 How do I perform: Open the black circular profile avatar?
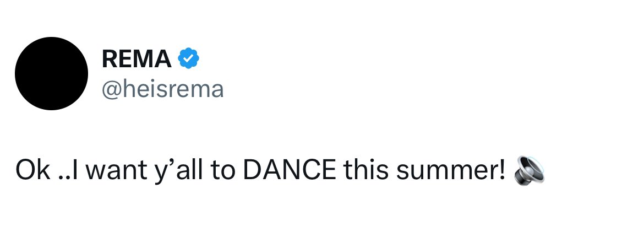tap(51, 73)
